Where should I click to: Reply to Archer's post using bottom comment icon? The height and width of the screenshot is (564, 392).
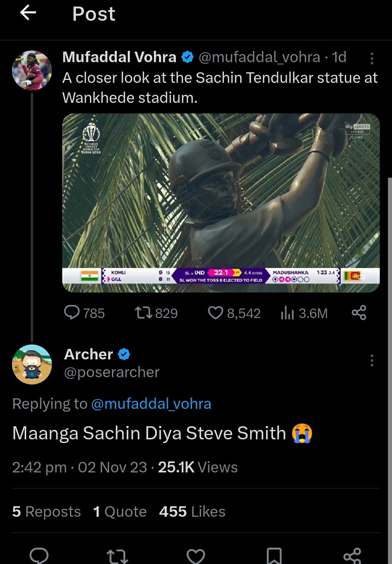coord(39,555)
